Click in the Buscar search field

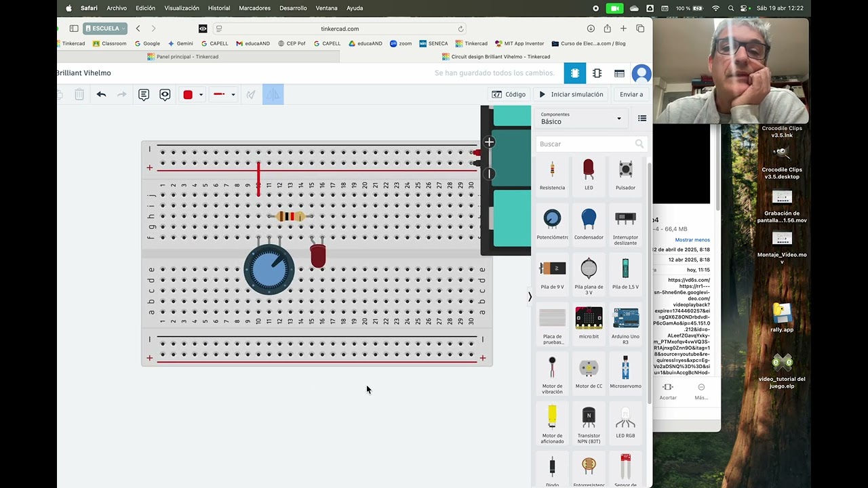[x=590, y=144]
